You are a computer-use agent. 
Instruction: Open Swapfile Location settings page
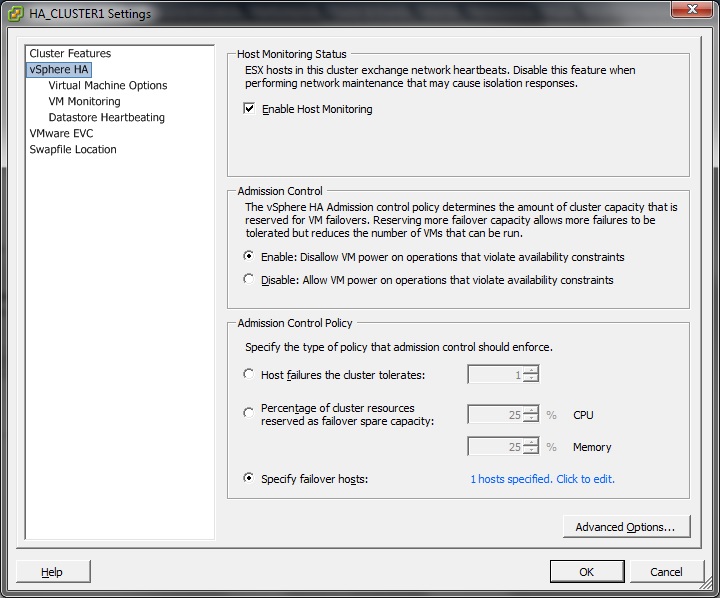pos(73,149)
